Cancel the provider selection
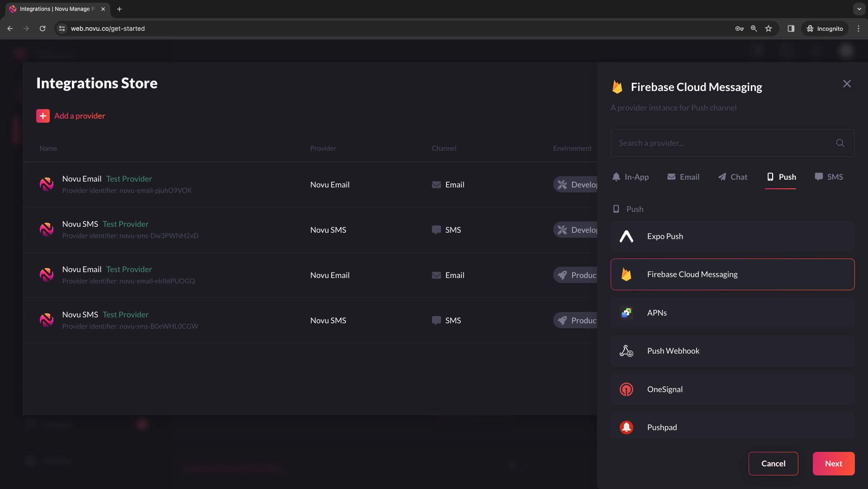The width and height of the screenshot is (868, 489). (x=773, y=464)
